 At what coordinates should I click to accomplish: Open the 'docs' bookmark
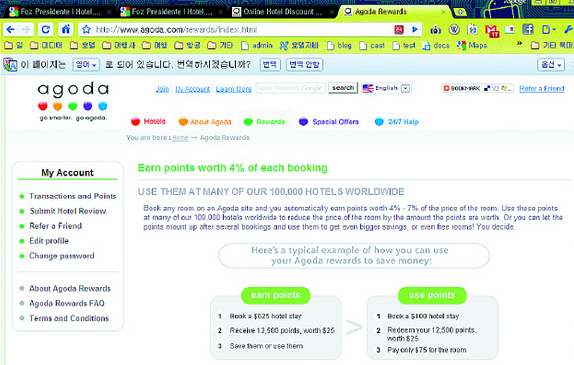[436, 45]
